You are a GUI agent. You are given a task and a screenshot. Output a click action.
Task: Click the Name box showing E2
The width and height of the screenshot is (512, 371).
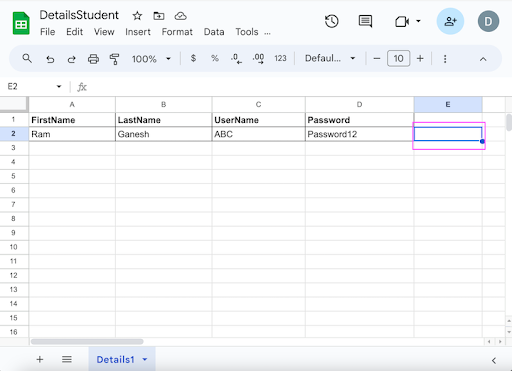tap(28, 87)
